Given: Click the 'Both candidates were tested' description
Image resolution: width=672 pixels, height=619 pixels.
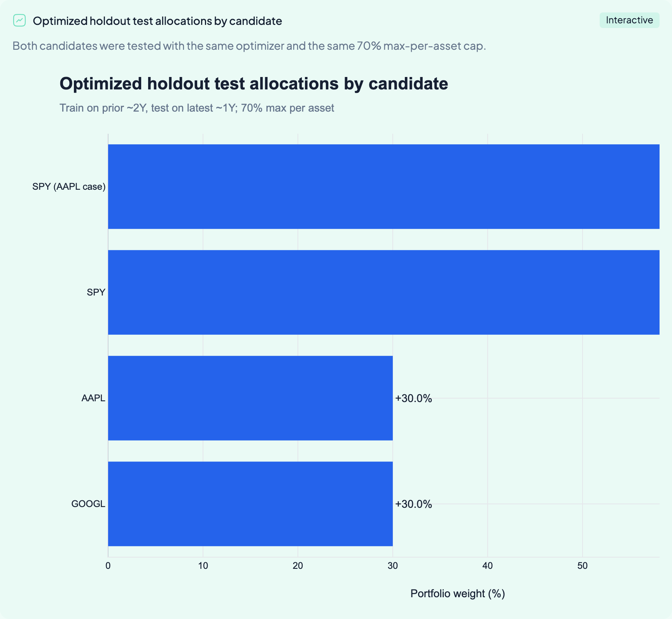Looking at the screenshot, I should pos(249,46).
